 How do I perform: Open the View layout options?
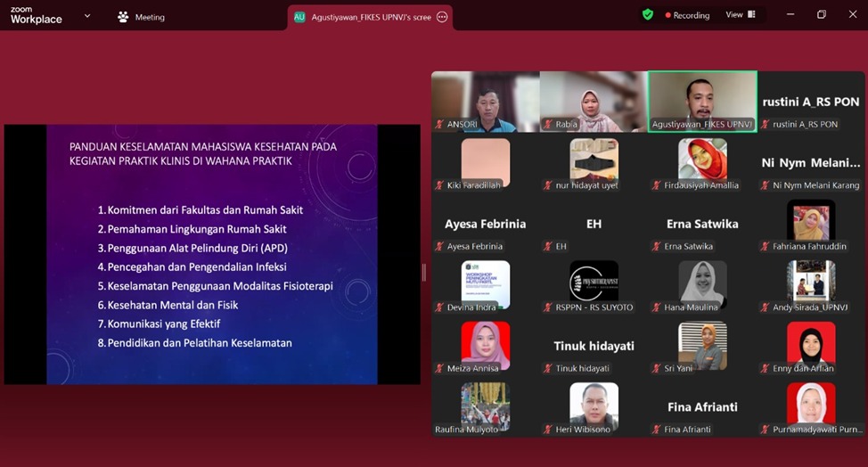click(x=740, y=15)
